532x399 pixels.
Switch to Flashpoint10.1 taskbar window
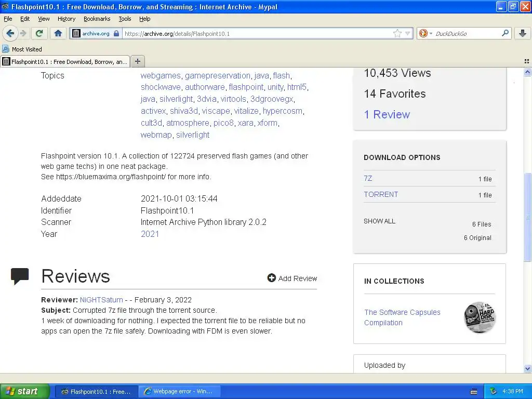[96, 391]
